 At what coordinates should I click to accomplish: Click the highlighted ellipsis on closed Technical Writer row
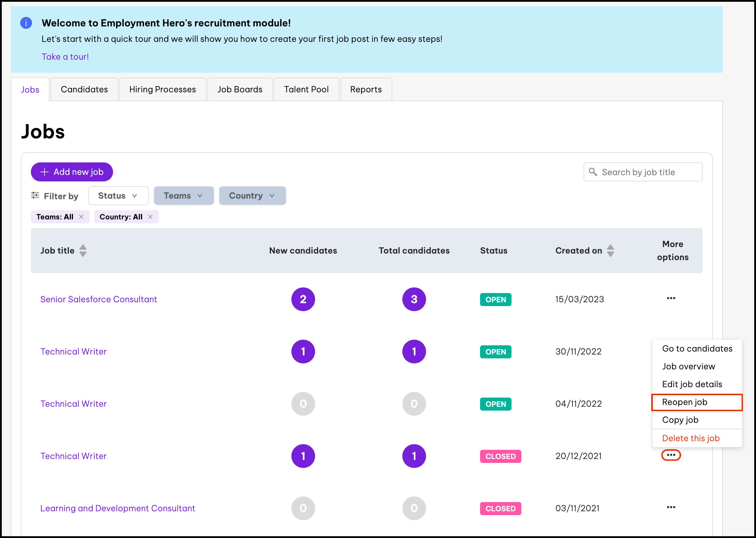(671, 455)
